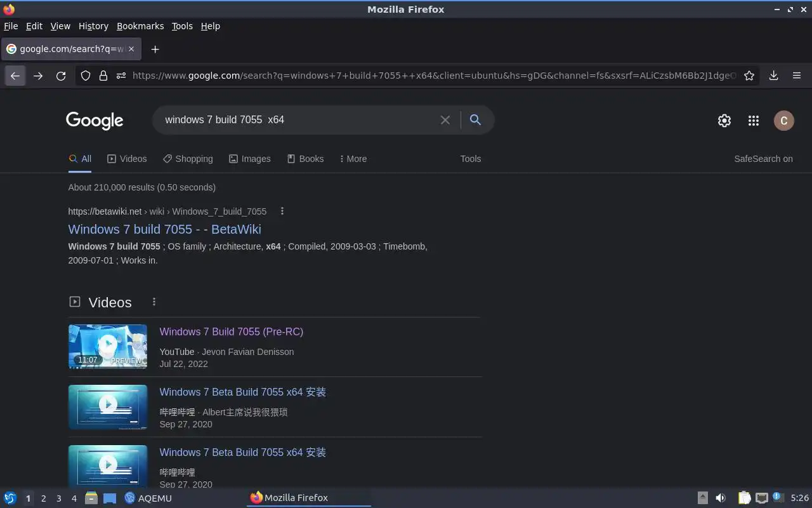Viewport: 812px width, 508px height.
Task: Switch to the Videos results tab
Action: click(127, 159)
